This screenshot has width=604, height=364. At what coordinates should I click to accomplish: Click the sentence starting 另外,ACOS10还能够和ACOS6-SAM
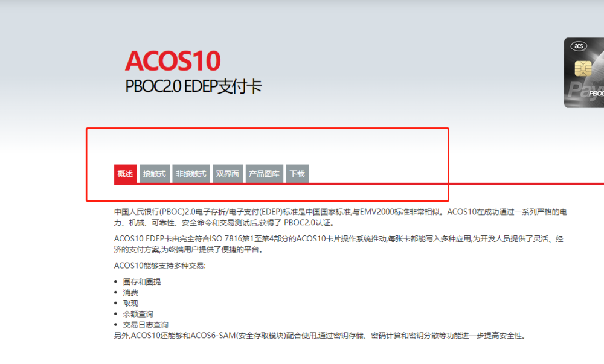320,336
